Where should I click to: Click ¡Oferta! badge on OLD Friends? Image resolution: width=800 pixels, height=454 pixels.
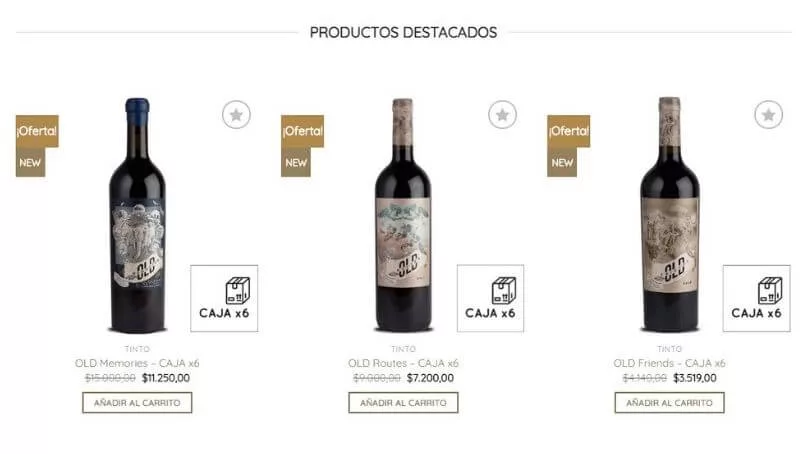click(569, 131)
